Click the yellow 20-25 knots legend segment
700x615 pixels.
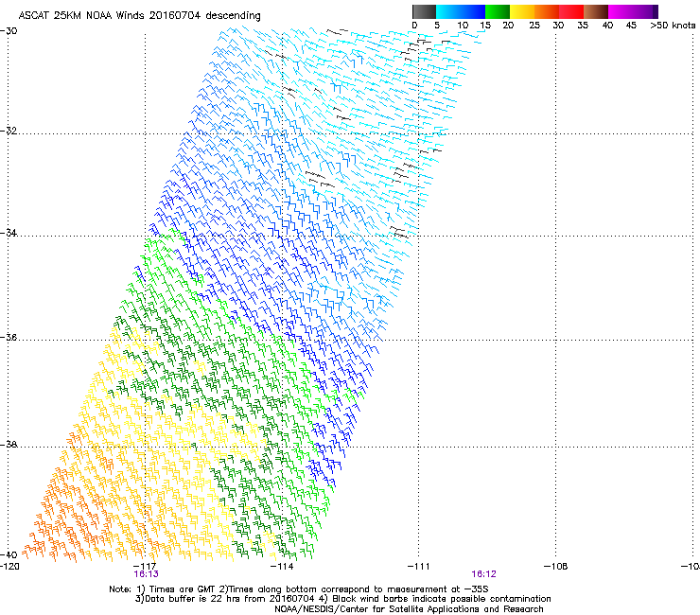pyautogui.click(x=522, y=11)
